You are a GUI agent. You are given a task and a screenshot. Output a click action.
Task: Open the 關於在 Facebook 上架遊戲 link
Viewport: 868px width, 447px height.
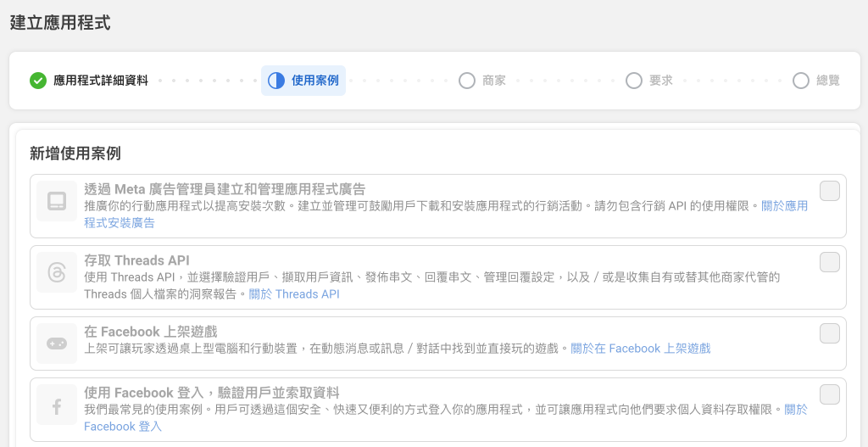(x=641, y=349)
